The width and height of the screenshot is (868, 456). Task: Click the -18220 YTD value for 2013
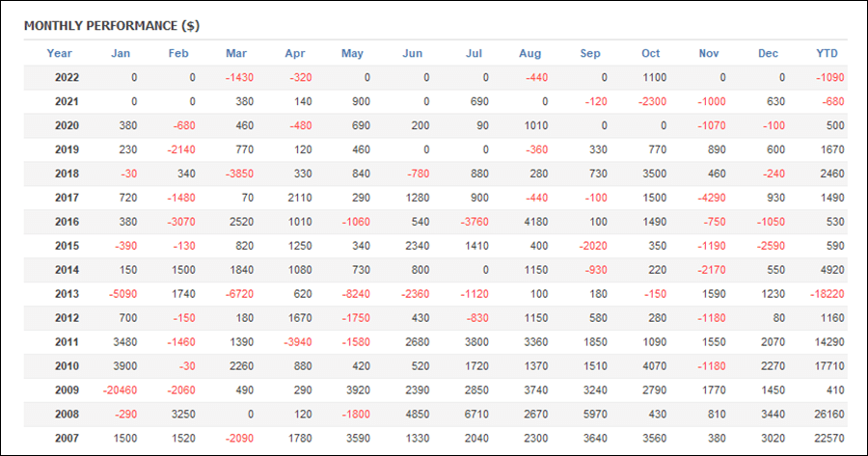(x=827, y=294)
